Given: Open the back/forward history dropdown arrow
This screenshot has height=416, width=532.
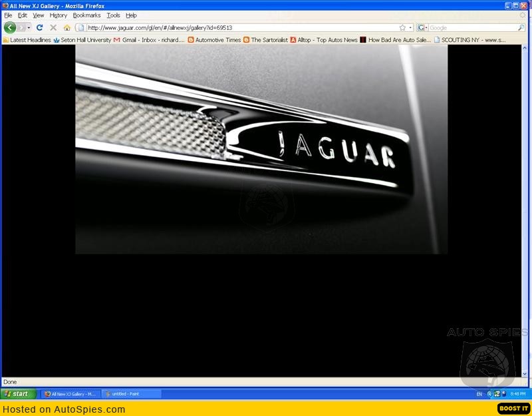Looking at the screenshot, I should 29,27.
